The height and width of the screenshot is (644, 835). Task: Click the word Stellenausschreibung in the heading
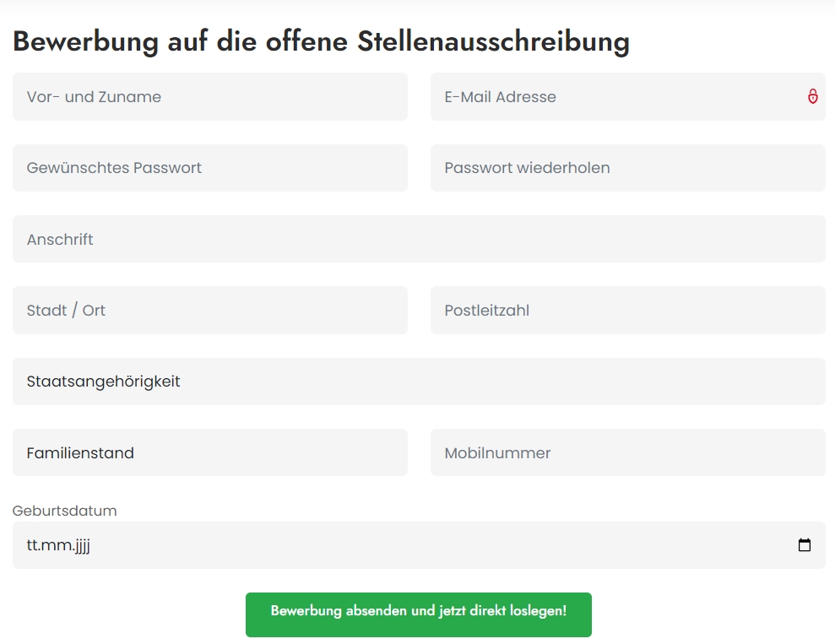click(x=493, y=41)
